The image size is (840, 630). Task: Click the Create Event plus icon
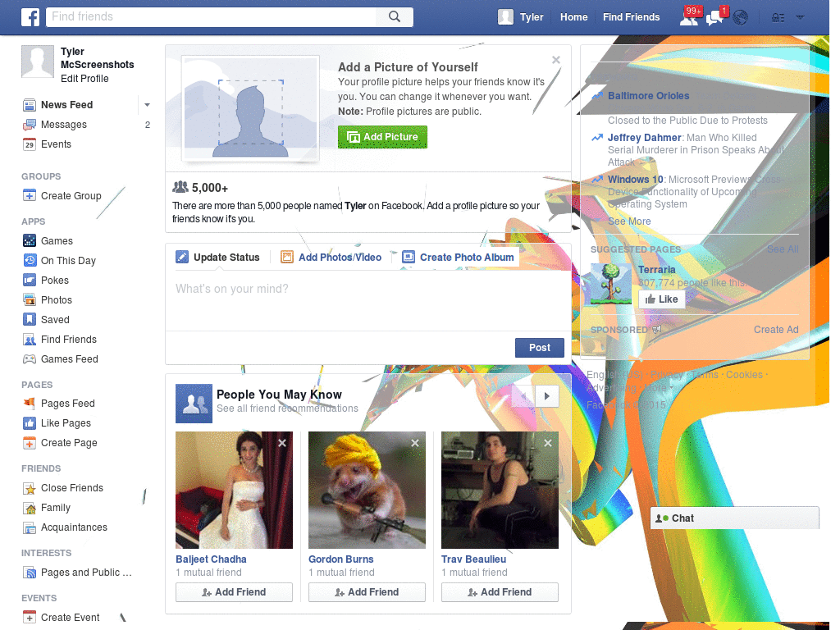coord(30,617)
